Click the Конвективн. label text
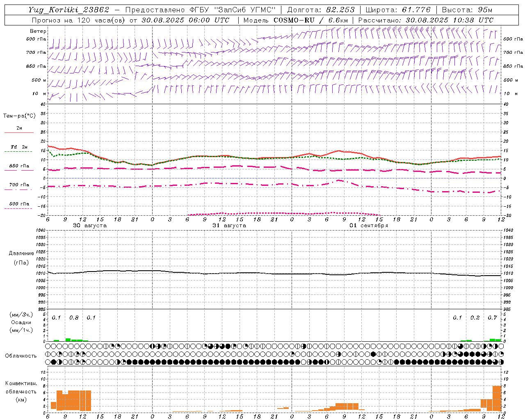Screen dimensions: 525x420 coord(21,383)
